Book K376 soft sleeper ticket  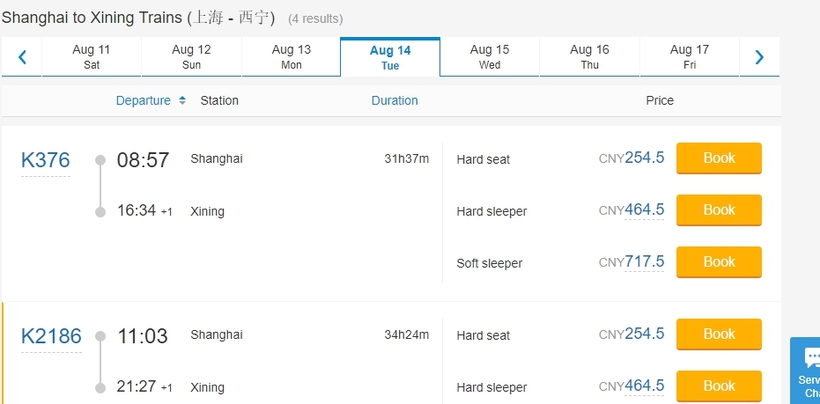(719, 262)
